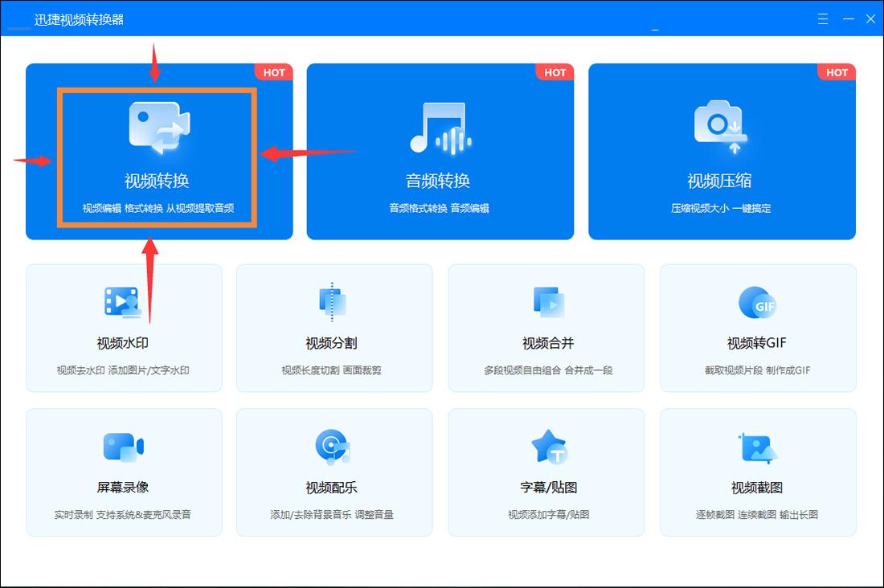Open the 视频转换 feature card
884x588 pixels.
158,153
